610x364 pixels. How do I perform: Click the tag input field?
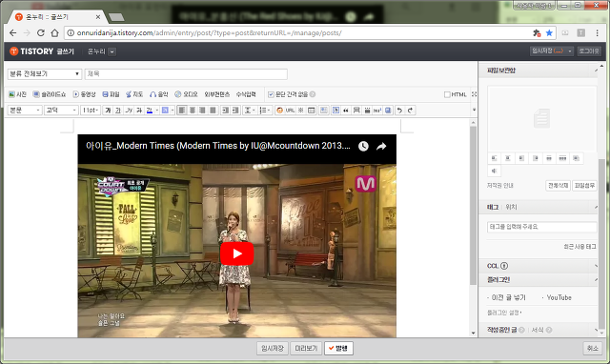click(x=541, y=227)
